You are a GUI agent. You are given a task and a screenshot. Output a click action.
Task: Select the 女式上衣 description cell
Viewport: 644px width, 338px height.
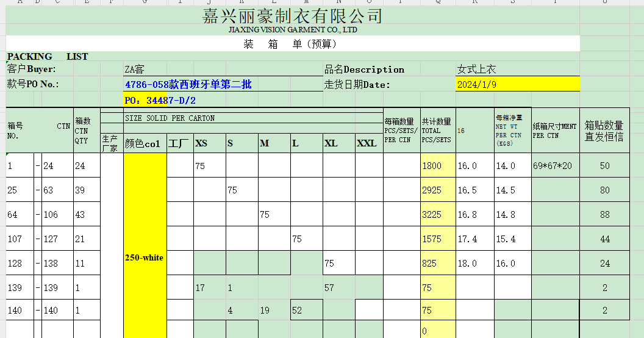coord(477,70)
